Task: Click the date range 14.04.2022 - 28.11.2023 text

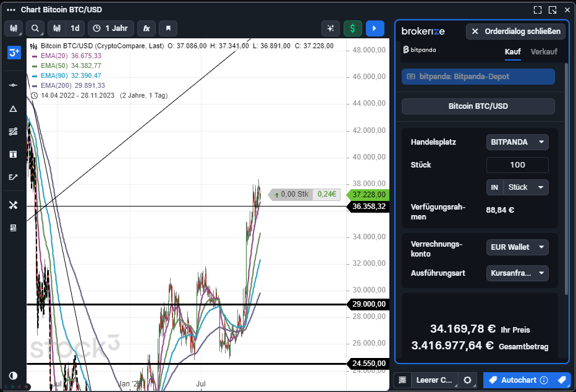Action: point(77,95)
